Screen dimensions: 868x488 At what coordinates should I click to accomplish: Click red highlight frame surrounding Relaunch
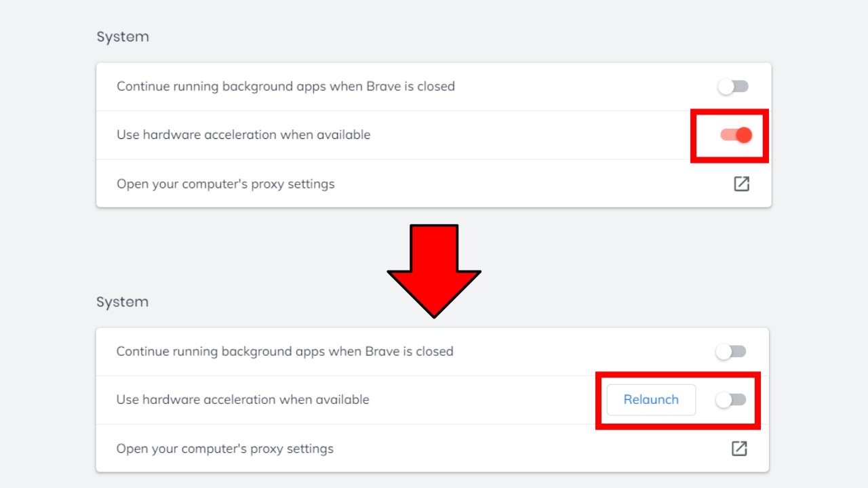coord(678,375)
